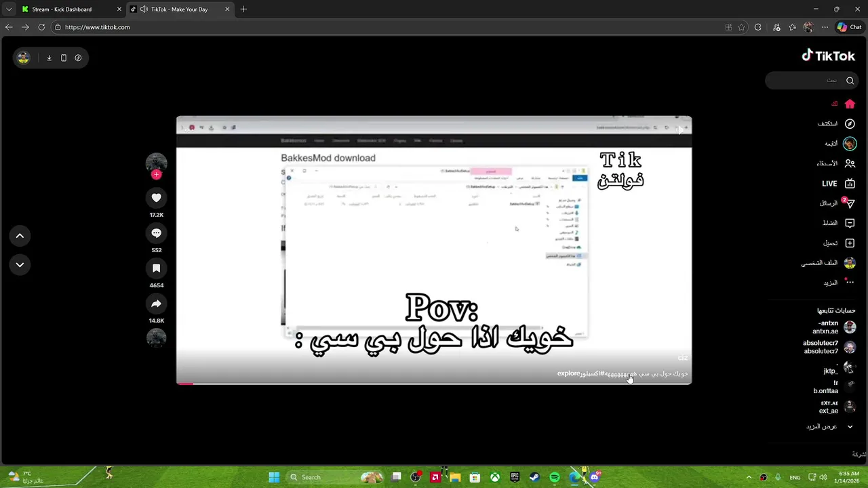Follow the creator with the red plus badge
The width and height of the screenshot is (868, 488).
[156, 175]
